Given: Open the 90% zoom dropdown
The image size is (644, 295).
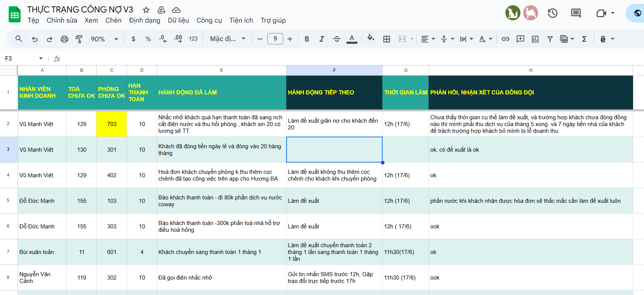Looking at the screenshot, I should click(x=104, y=39).
